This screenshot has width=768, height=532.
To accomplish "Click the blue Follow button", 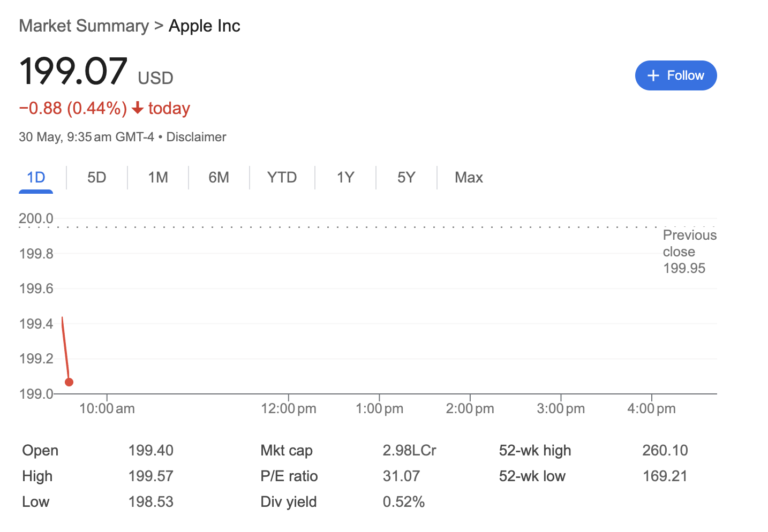I will tap(675, 75).
